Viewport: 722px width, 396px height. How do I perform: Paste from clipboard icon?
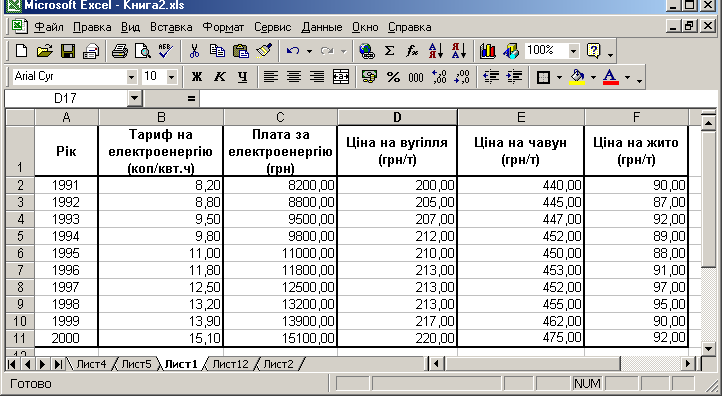pyautogui.click(x=240, y=51)
